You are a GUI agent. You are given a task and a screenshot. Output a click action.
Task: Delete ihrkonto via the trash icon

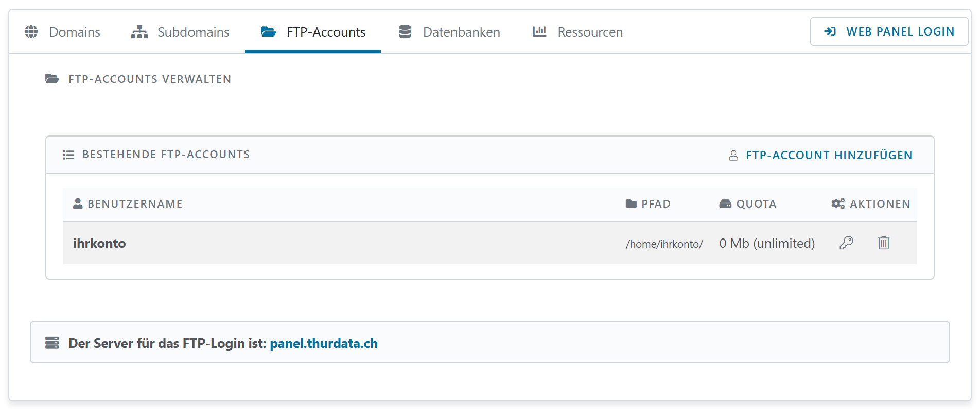[884, 243]
